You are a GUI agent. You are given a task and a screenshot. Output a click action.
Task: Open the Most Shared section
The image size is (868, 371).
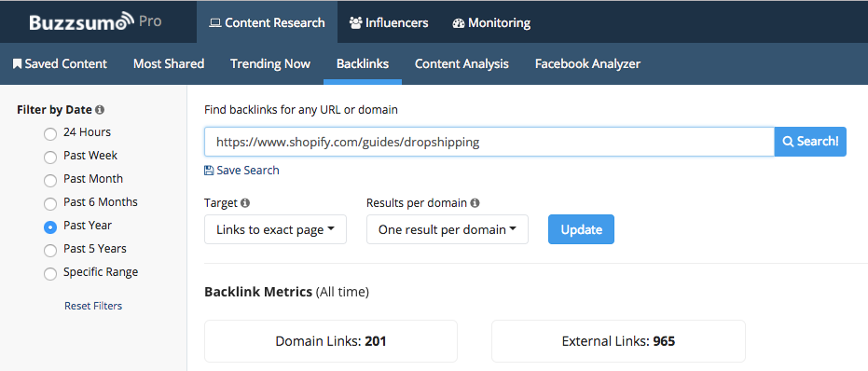pos(169,63)
